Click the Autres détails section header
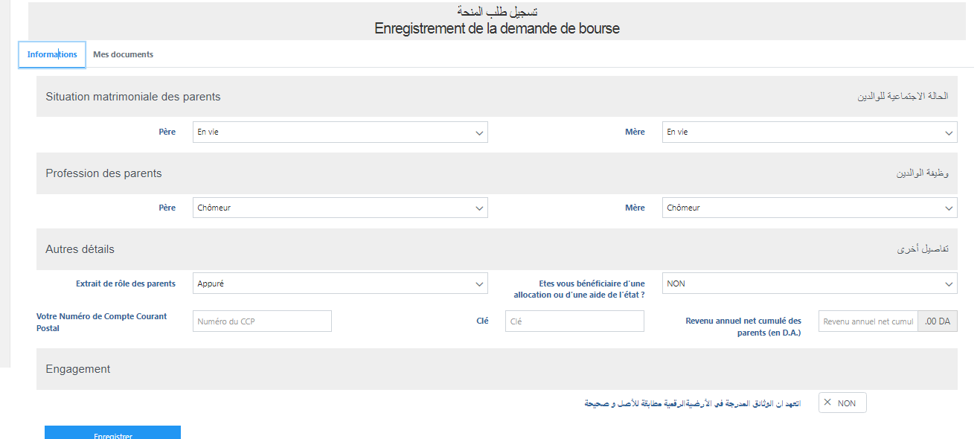This screenshot has width=980, height=439. [80, 249]
